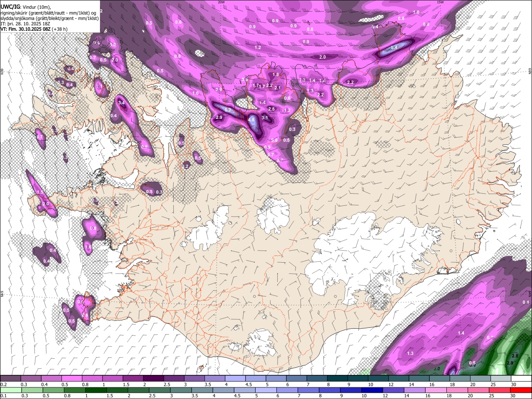532x399 pixels.
Task: Select upper legend swatch between 2 and 2.5
Action: coord(153,379)
